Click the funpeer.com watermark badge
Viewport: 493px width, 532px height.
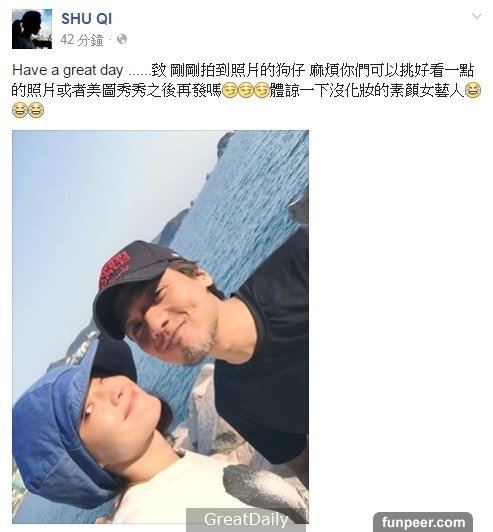(423, 522)
